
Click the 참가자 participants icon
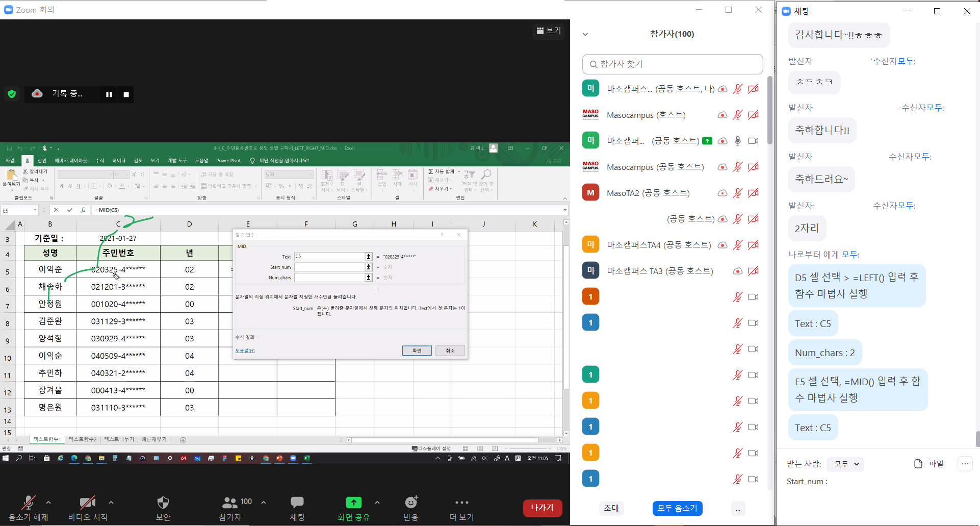tap(230, 503)
